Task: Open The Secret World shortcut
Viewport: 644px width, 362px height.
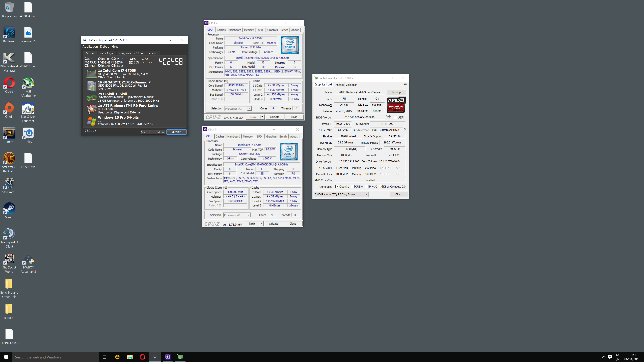Action: coord(9,263)
